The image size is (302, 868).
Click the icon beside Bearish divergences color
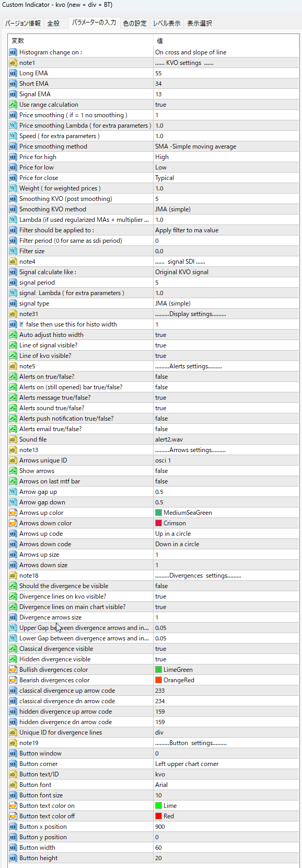coord(13,680)
